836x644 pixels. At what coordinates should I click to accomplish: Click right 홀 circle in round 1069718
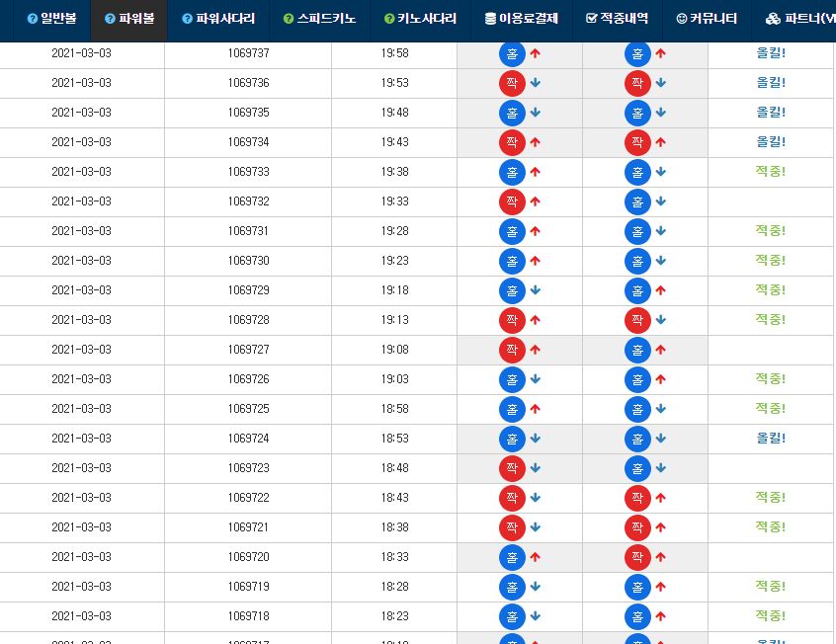[637, 616]
